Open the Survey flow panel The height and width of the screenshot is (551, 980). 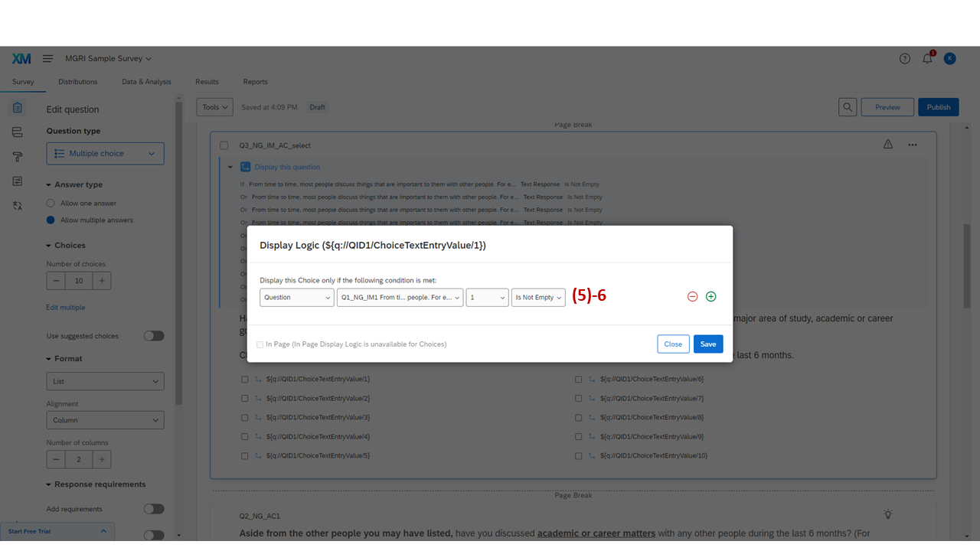tap(17, 132)
